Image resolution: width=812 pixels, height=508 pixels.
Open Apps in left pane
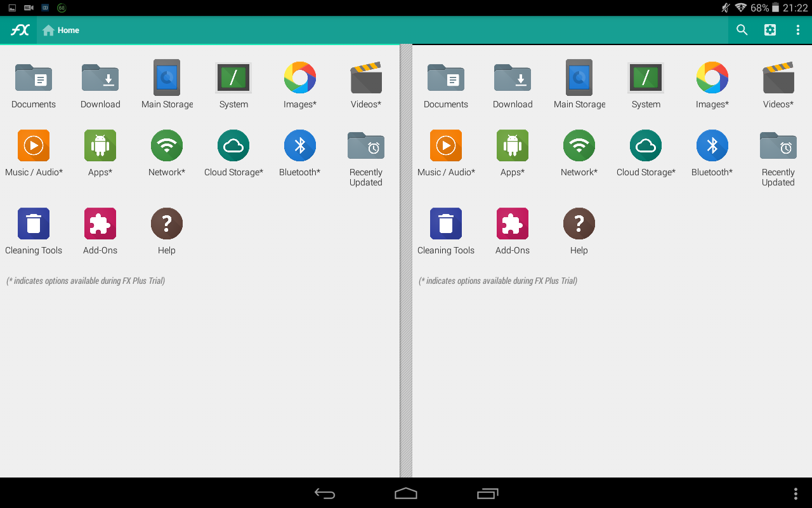(x=100, y=154)
